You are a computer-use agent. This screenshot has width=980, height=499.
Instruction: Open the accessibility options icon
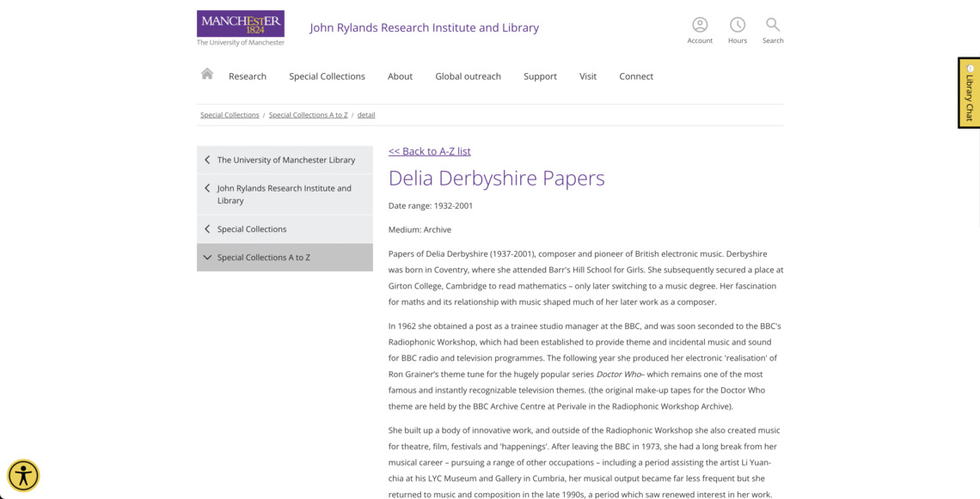23,475
